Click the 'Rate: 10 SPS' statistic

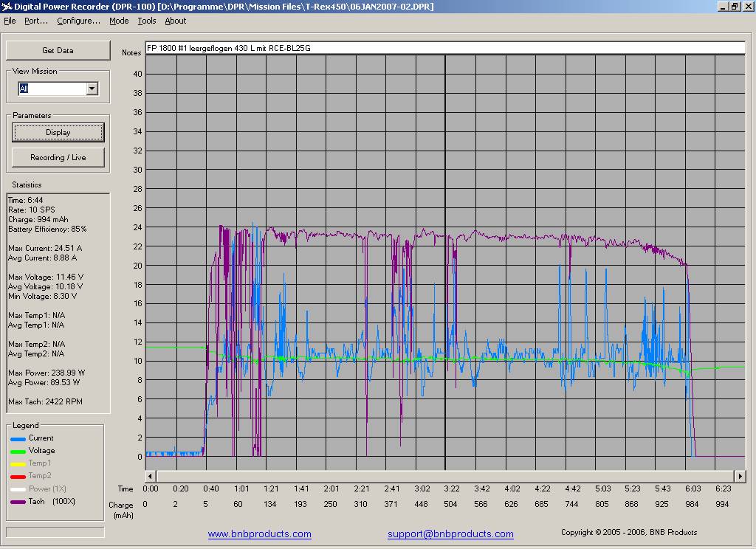coord(31,210)
